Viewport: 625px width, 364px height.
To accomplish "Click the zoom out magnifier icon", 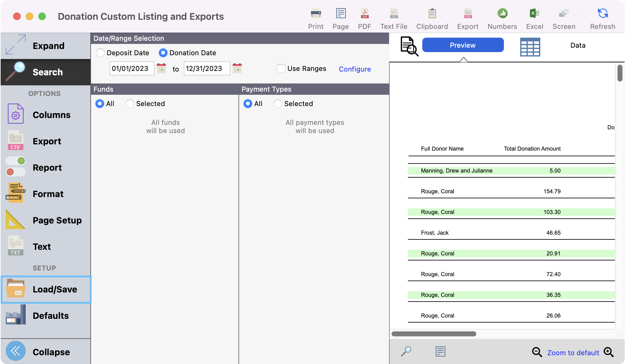I will point(537,352).
